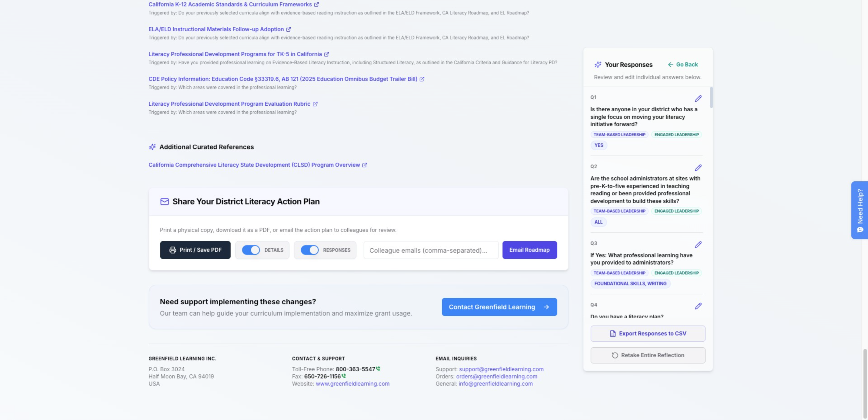868x420 pixels.
Task: Open the Need Help? side tab
Action: 860,210
